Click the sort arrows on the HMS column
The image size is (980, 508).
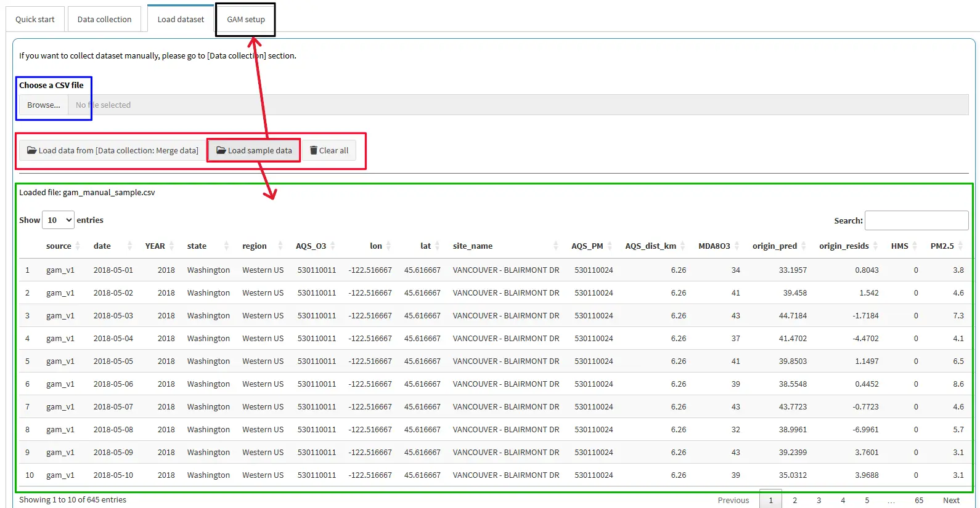pos(915,246)
